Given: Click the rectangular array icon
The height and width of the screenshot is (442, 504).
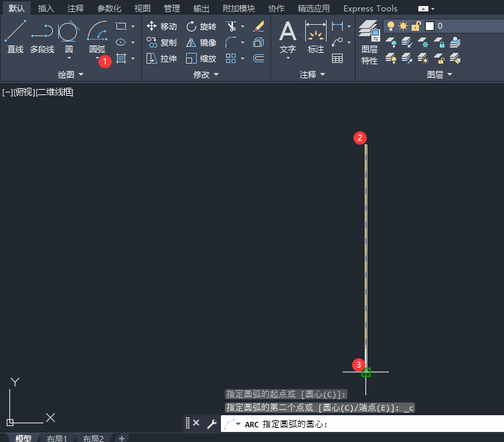Looking at the screenshot, I should point(231,58).
